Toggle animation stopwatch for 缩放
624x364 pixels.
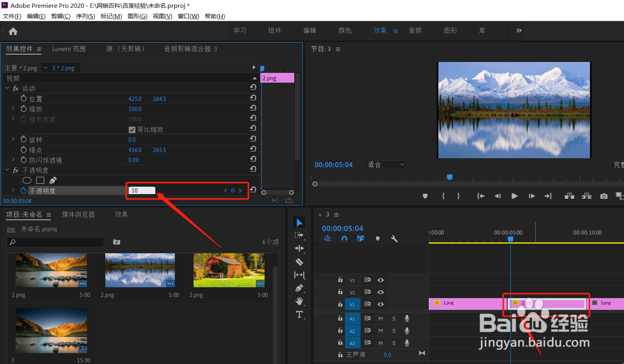pyautogui.click(x=24, y=108)
